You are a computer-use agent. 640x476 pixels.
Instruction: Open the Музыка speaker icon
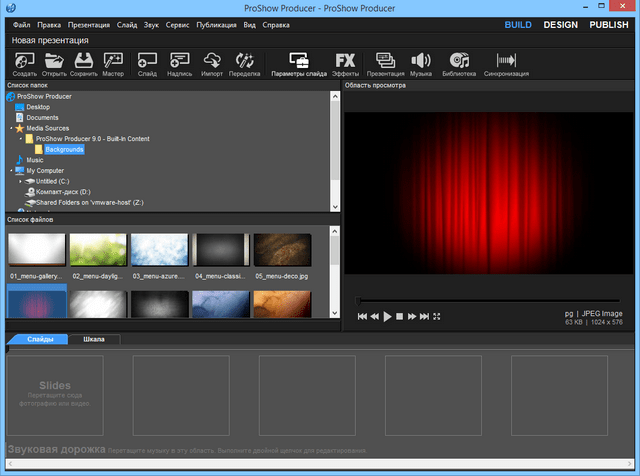point(421,62)
